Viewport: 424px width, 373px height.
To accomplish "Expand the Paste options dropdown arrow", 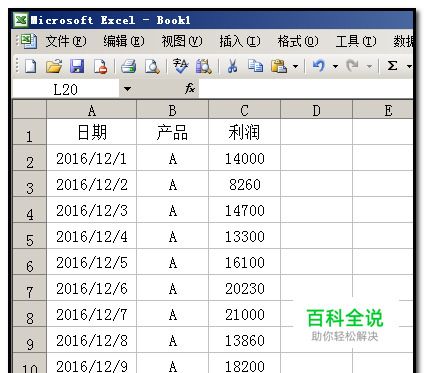I will click(x=295, y=66).
